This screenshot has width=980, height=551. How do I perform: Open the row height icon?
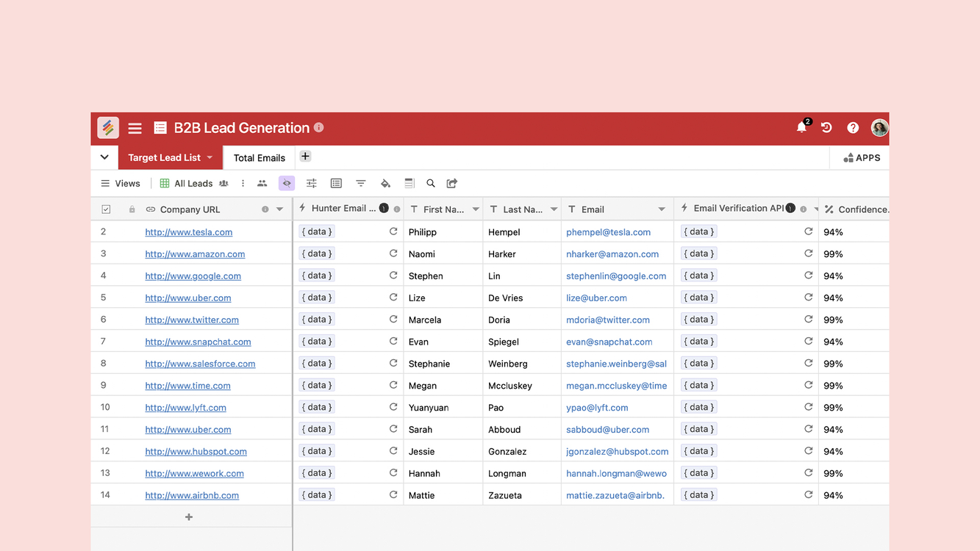tap(409, 184)
